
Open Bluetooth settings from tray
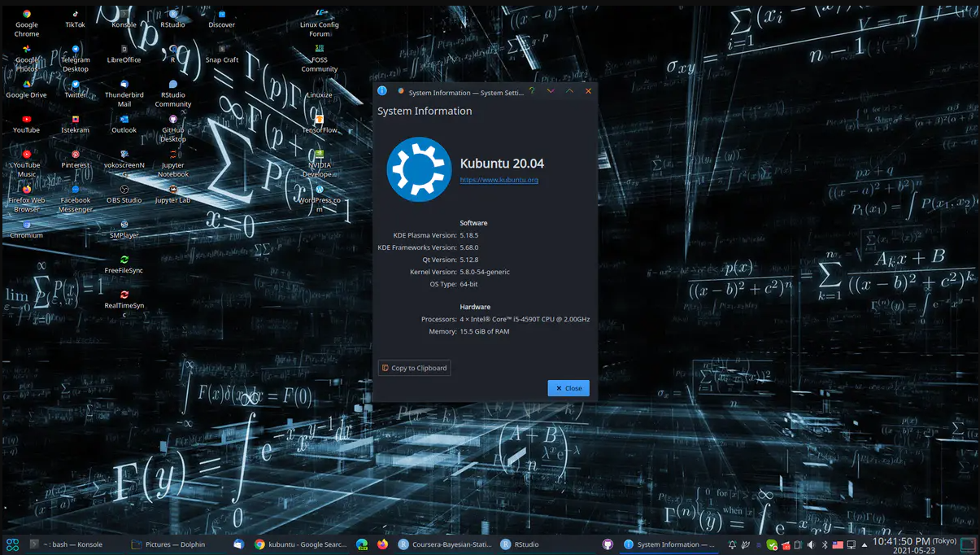coord(824,544)
